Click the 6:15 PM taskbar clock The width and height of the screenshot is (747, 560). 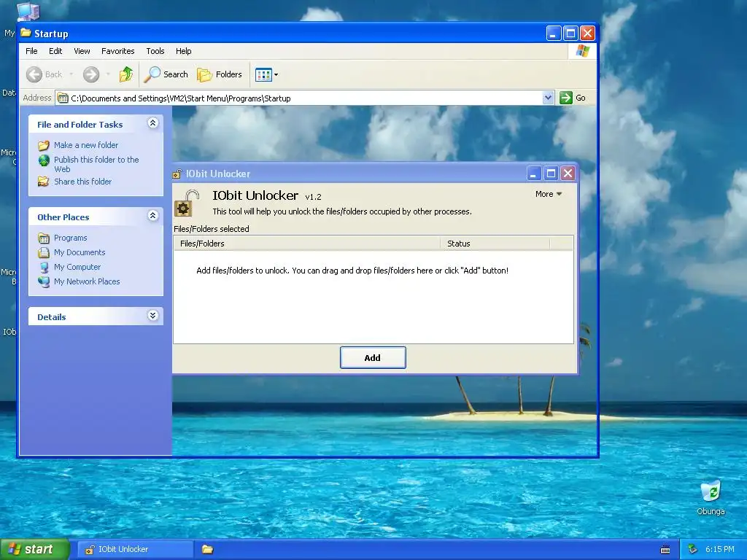[720, 550]
